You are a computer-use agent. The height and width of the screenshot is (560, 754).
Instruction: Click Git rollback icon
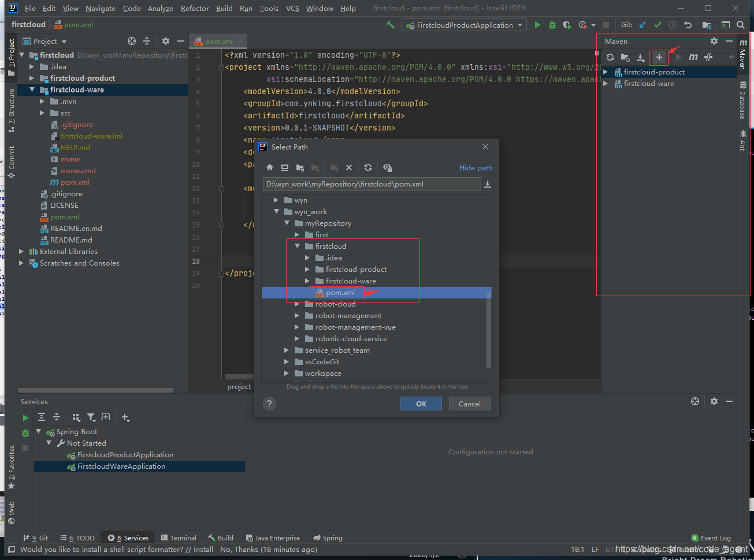click(688, 25)
